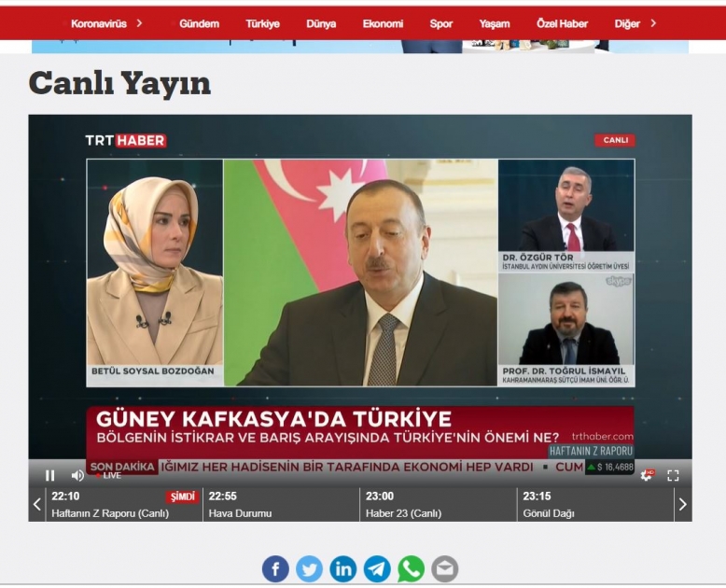The height and width of the screenshot is (588, 726).
Task: Select the 23:00 Haber 23 schedule entry
Action: pyautogui.click(x=439, y=504)
